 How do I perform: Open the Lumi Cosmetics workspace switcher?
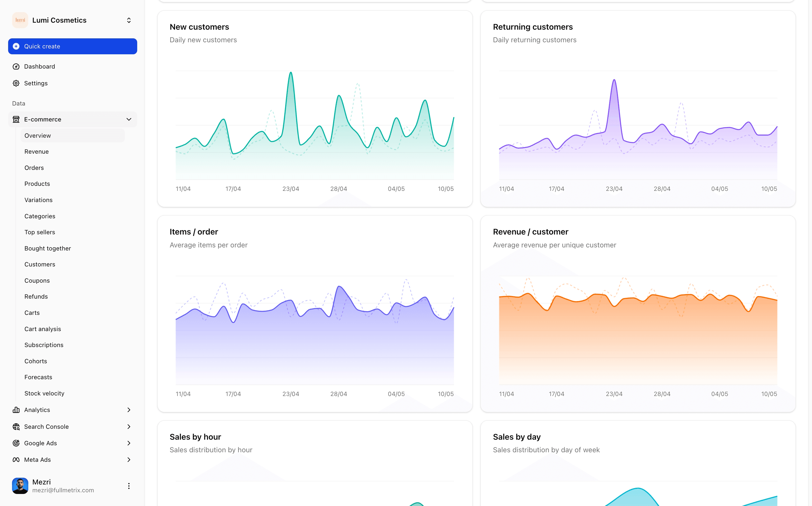click(x=129, y=20)
